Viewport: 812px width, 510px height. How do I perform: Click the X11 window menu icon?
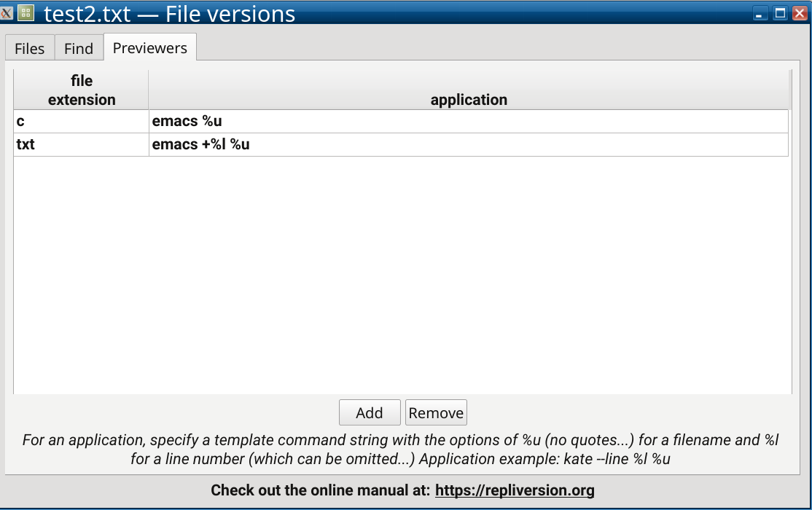pyautogui.click(x=7, y=13)
